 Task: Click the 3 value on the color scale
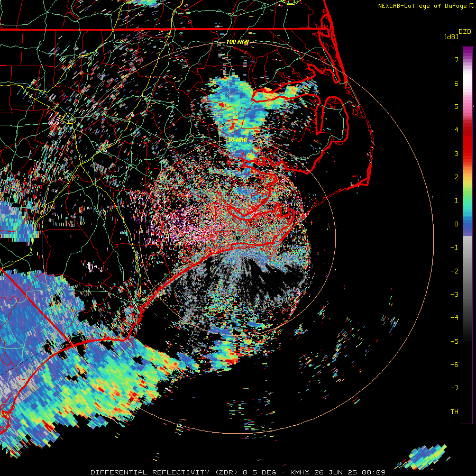click(x=456, y=153)
